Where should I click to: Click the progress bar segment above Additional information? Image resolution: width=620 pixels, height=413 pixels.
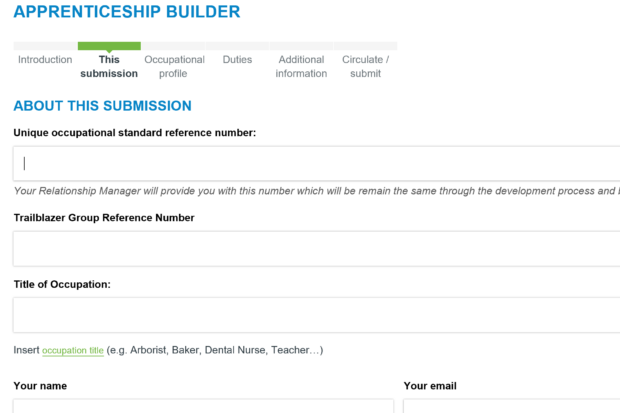[301, 46]
